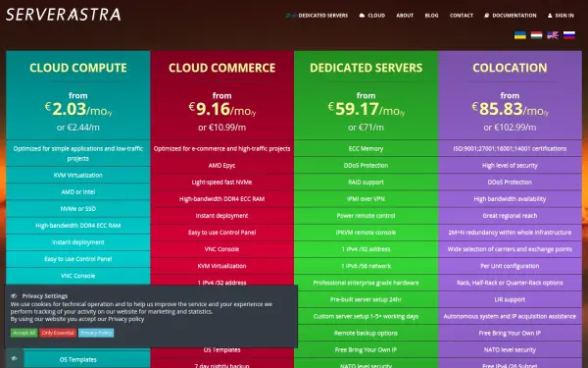The width and height of the screenshot is (588, 368).
Task: Open the Cloud Compute plan heading
Action: (78, 68)
